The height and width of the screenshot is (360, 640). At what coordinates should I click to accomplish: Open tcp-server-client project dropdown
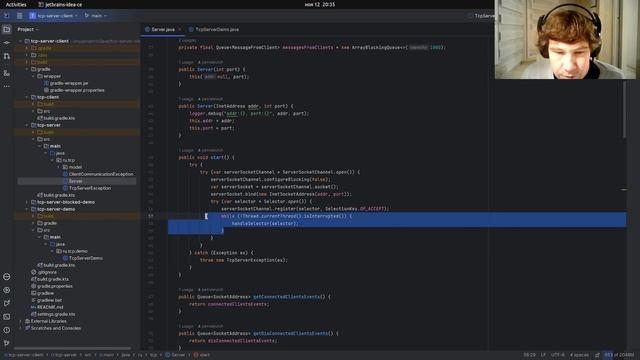click(x=53, y=16)
